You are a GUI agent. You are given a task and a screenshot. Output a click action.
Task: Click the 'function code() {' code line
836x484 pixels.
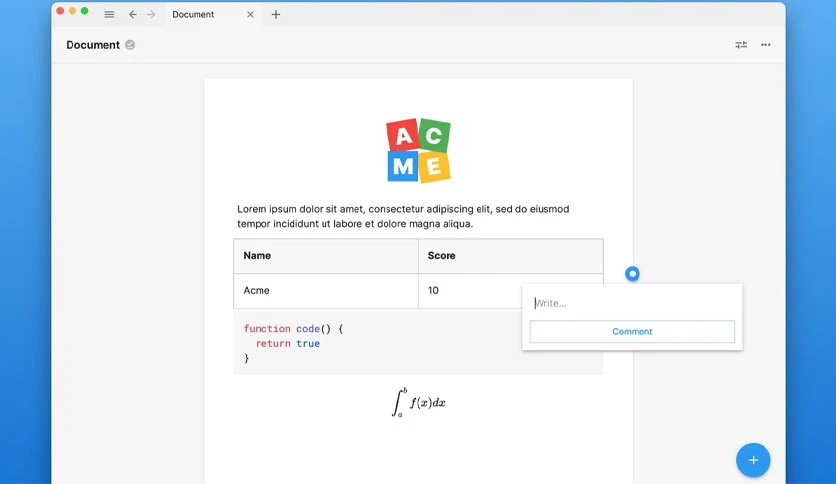click(293, 329)
